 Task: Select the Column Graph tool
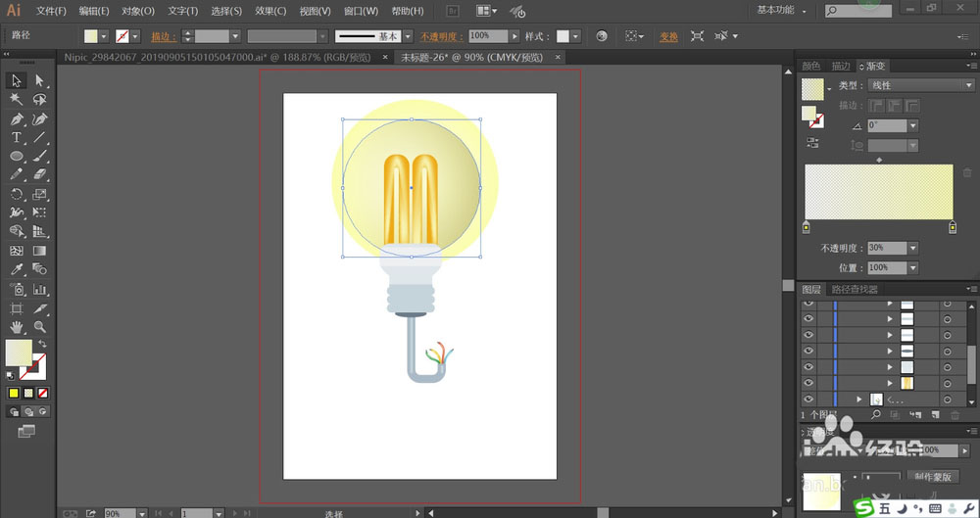tap(40, 289)
